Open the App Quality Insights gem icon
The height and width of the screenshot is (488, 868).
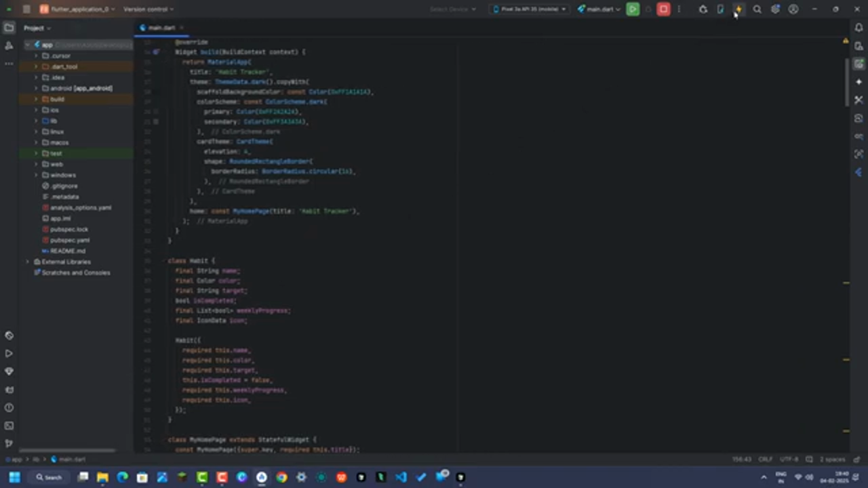9,371
